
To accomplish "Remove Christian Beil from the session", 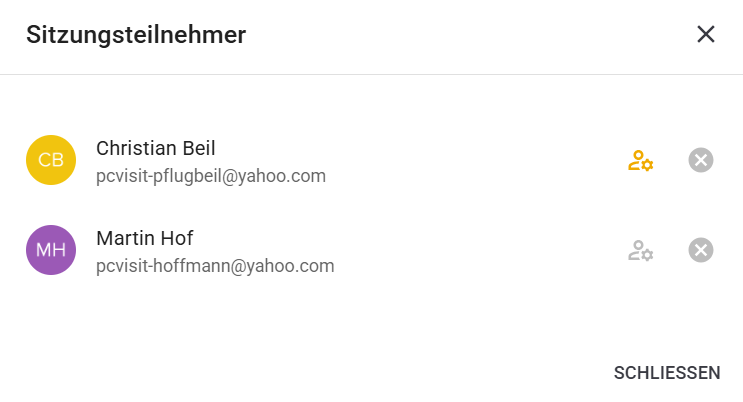I will click(701, 160).
